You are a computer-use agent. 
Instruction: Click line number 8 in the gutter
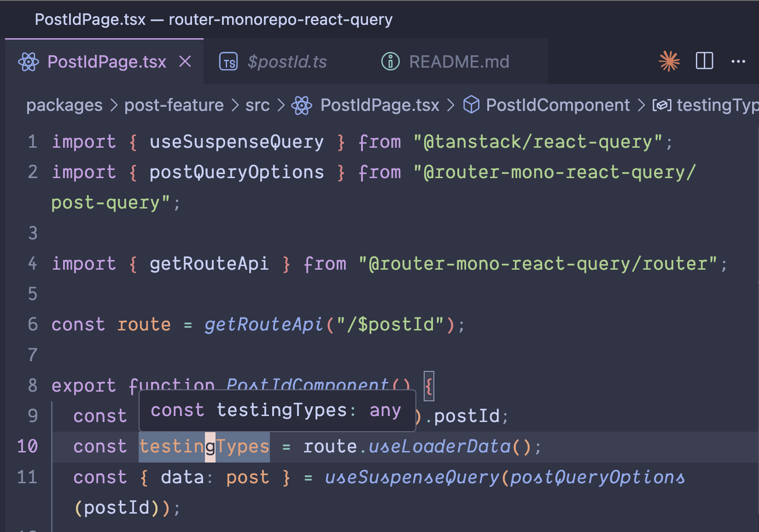click(33, 386)
